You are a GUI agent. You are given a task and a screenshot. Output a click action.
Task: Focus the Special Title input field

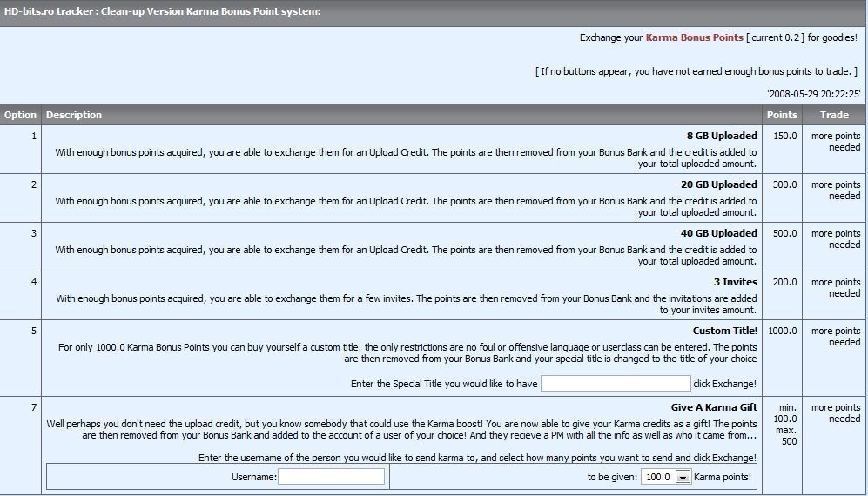[616, 384]
